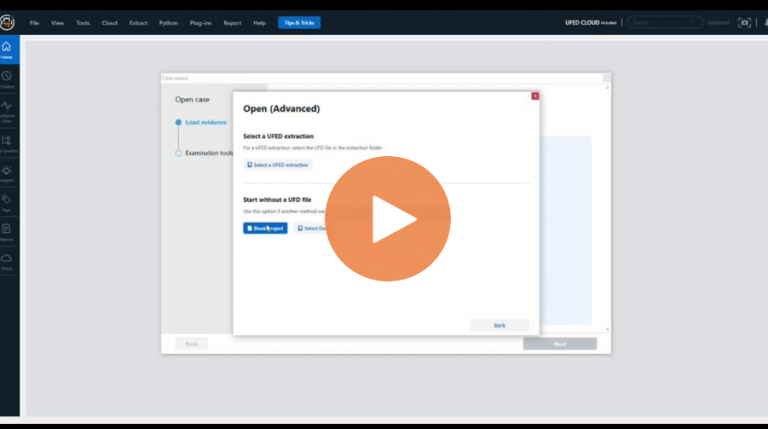Open Analyzed Data in the sidebar

(x=7, y=111)
